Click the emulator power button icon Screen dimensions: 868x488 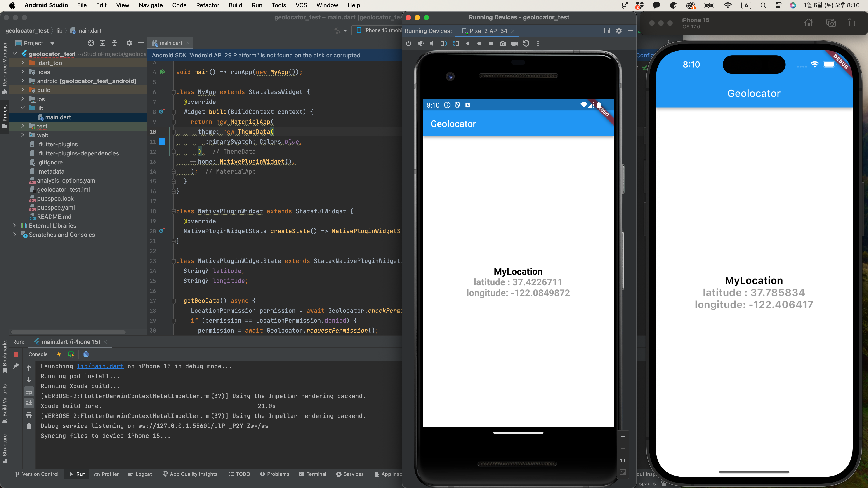[x=409, y=43]
